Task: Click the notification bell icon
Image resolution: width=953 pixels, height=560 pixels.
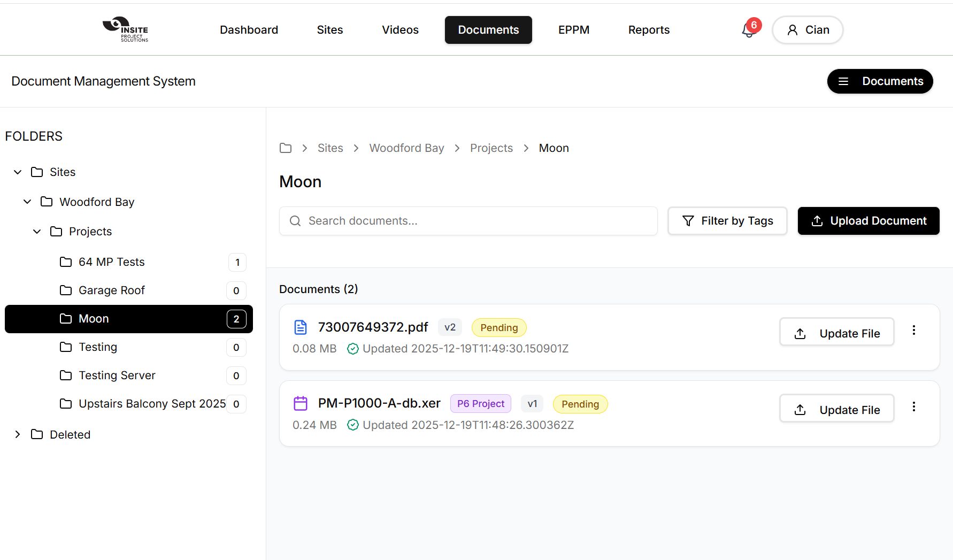Action: (x=748, y=30)
